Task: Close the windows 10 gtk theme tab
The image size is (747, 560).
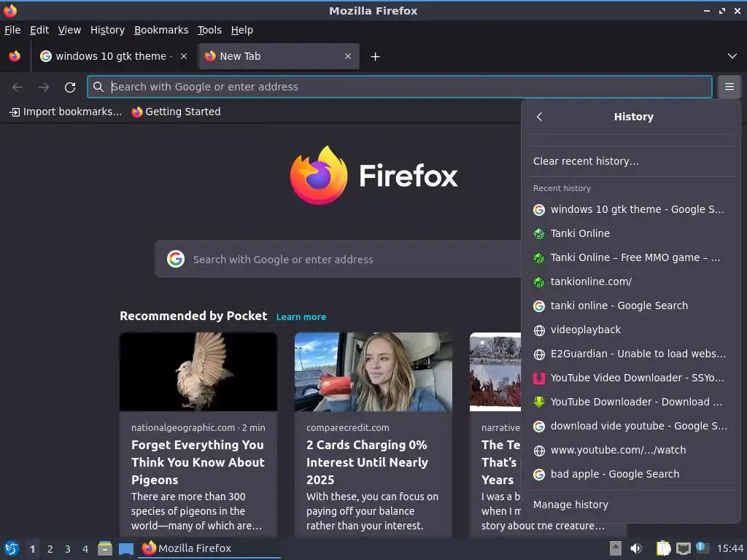Action: click(183, 56)
